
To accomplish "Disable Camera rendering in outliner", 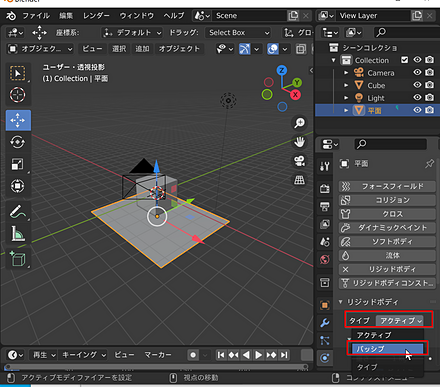I will (x=430, y=72).
